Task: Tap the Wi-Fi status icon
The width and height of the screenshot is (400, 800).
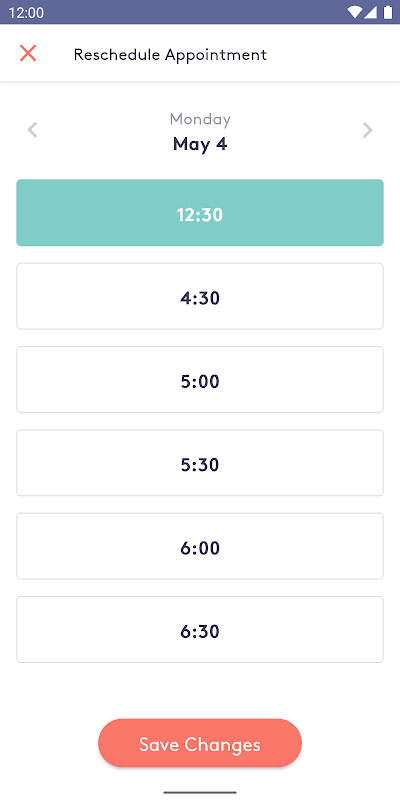Action: click(x=354, y=12)
